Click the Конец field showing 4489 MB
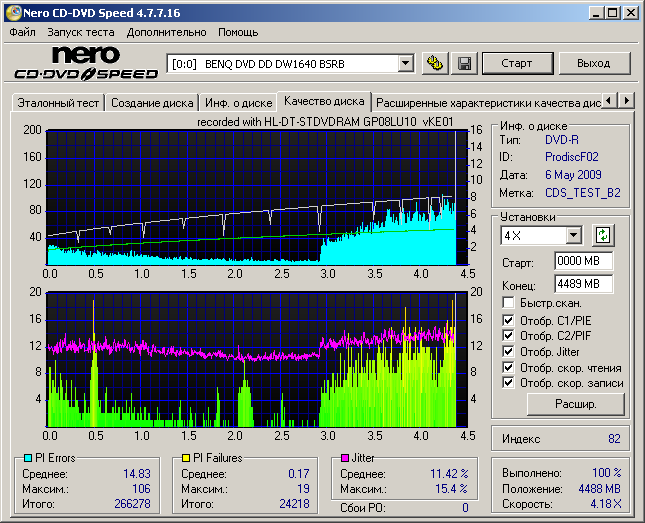This screenshot has height=523, width=645. [583, 283]
